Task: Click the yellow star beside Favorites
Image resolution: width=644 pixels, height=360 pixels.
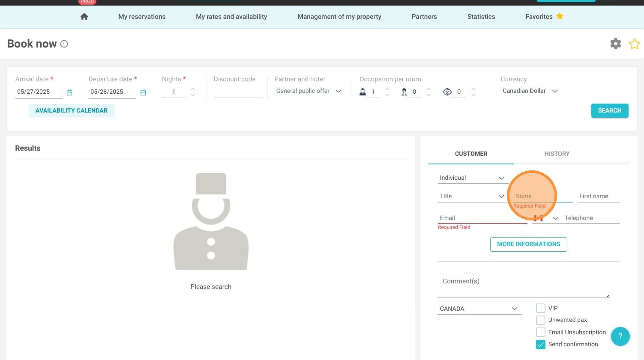Action: pos(560,16)
